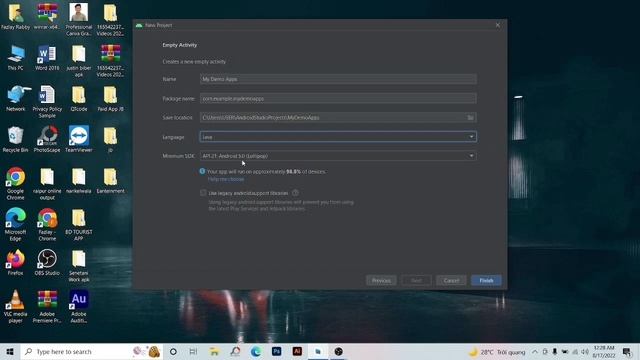The width and height of the screenshot is (640, 360).
Task: Open the Minimum SDK dropdown
Action: (x=338, y=156)
